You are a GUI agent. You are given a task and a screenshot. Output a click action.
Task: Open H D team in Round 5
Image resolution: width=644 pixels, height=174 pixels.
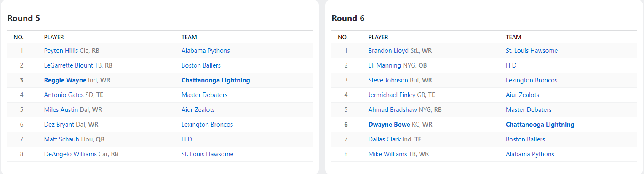[187, 139]
